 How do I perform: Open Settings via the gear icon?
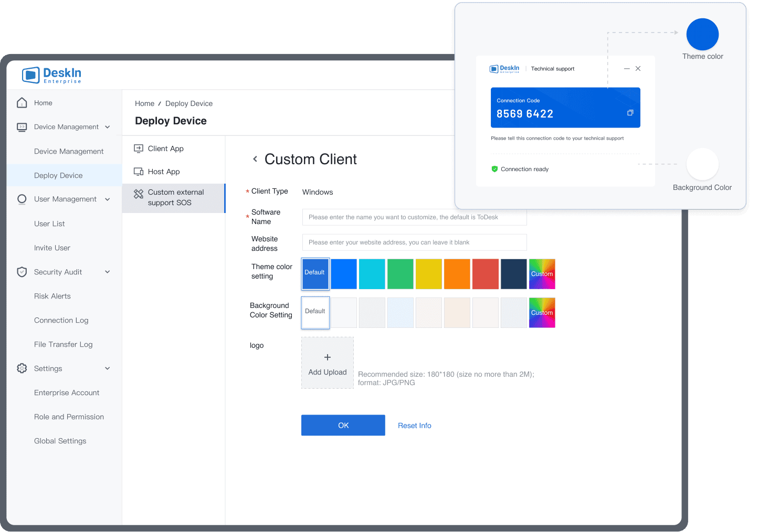[22, 368]
